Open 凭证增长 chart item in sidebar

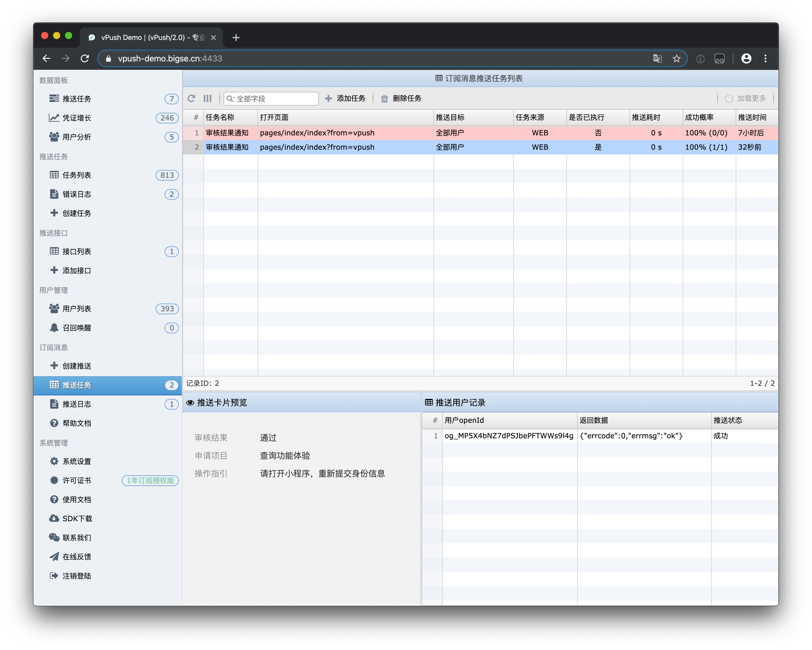click(108, 118)
